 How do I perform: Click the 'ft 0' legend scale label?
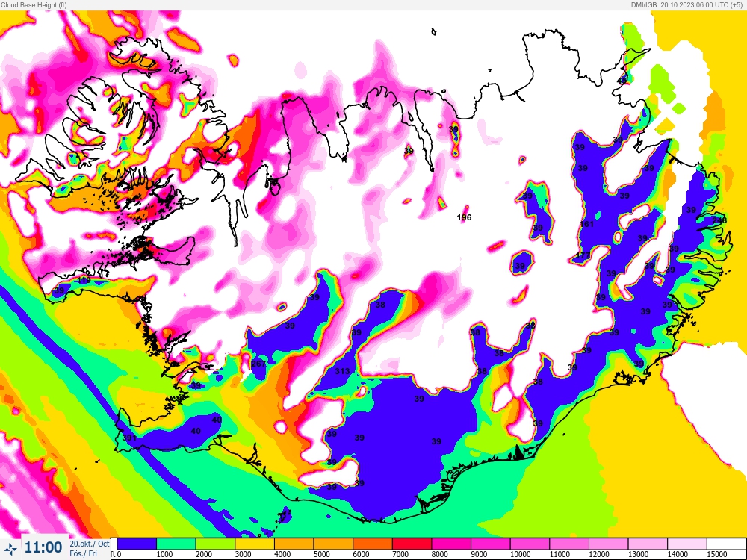[116, 554]
